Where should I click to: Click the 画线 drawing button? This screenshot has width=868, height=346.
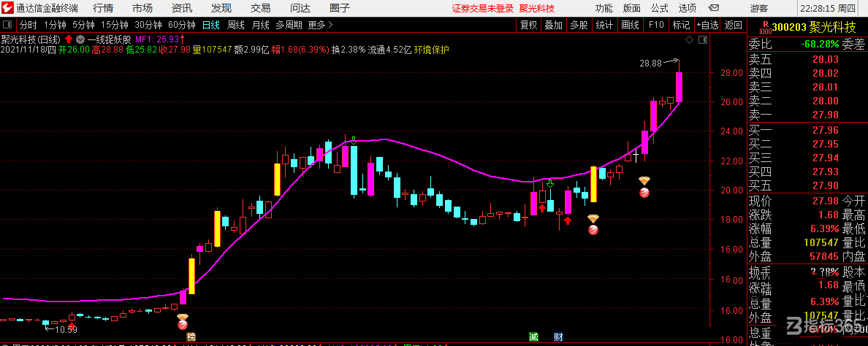coord(630,25)
